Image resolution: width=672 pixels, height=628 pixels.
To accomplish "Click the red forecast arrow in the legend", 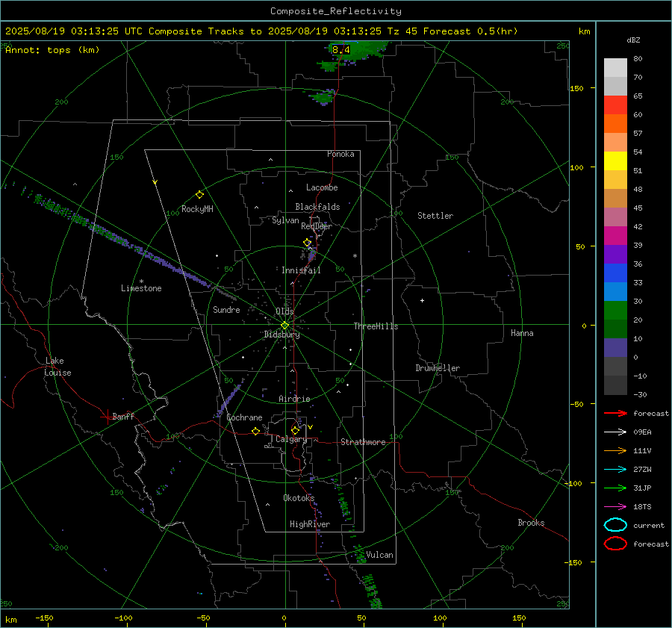I will pyautogui.click(x=615, y=413).
